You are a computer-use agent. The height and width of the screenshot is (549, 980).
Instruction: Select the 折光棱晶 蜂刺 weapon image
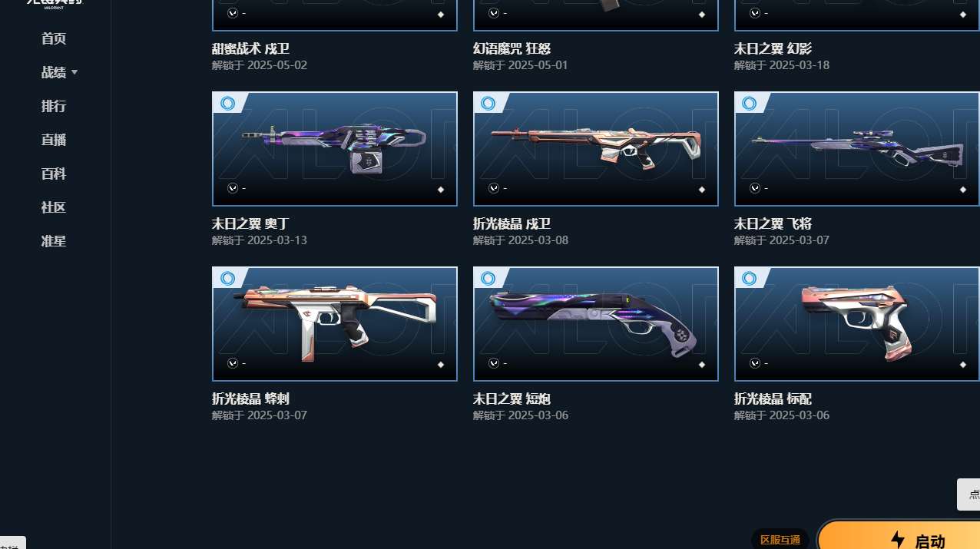coord(335,324)
